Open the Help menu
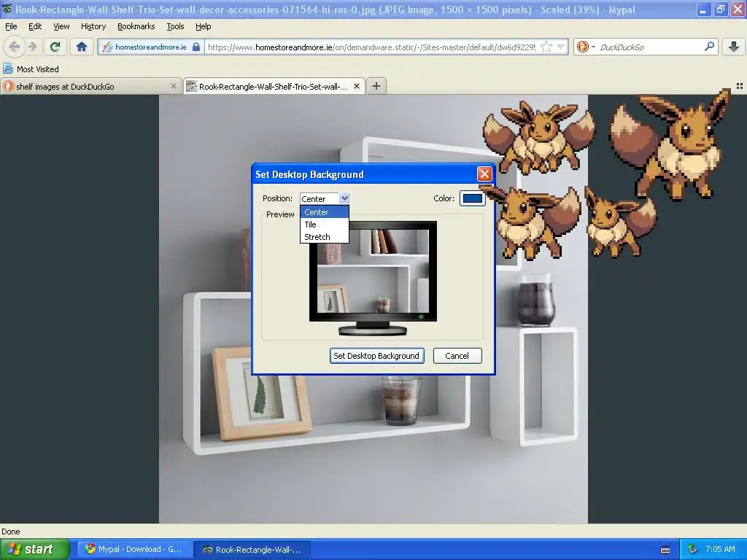Screen dimensions: 747x560 pos(203,26)
